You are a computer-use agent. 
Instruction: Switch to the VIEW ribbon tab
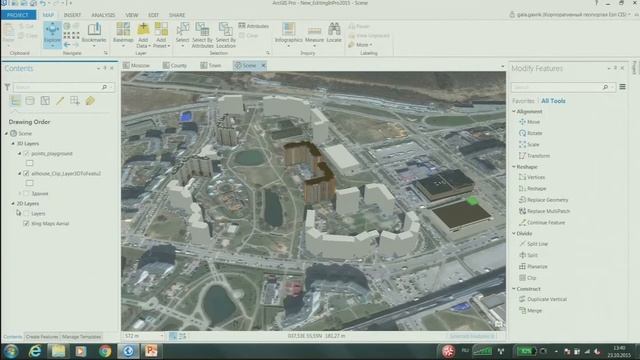[x=132, y=15]
